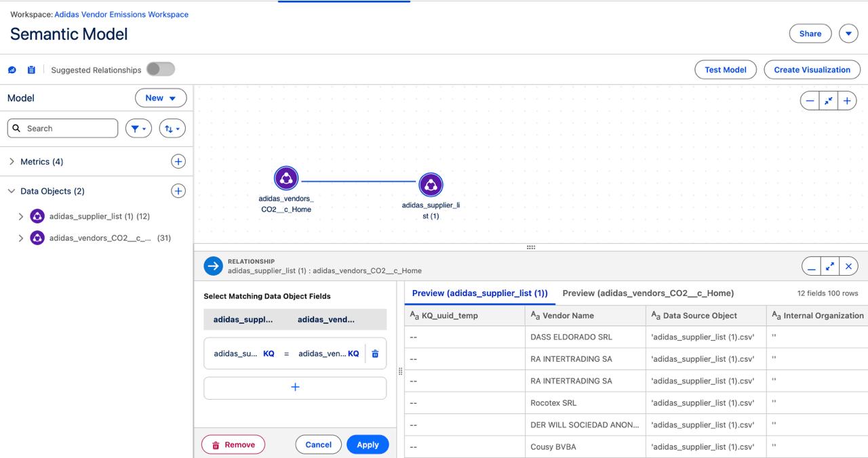Collapse the Data Objects (2) section
The width and height of the screenshot is (868, 458).
point(12,191)
